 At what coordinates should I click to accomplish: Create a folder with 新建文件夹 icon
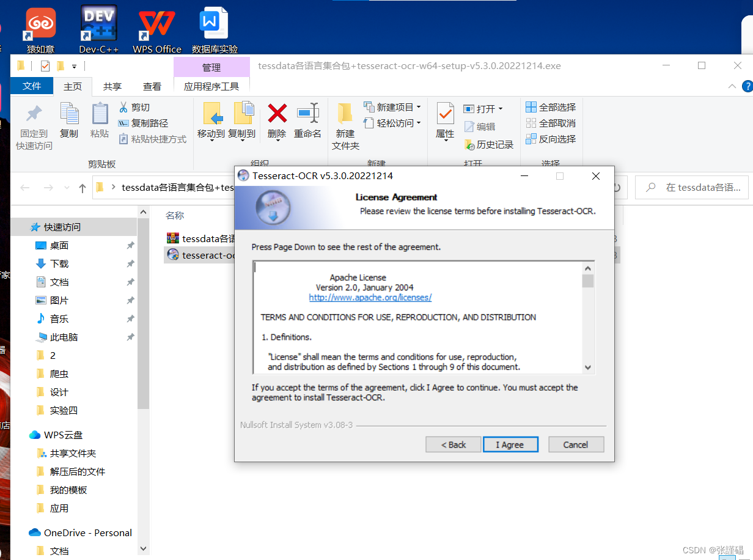point(345,125)
